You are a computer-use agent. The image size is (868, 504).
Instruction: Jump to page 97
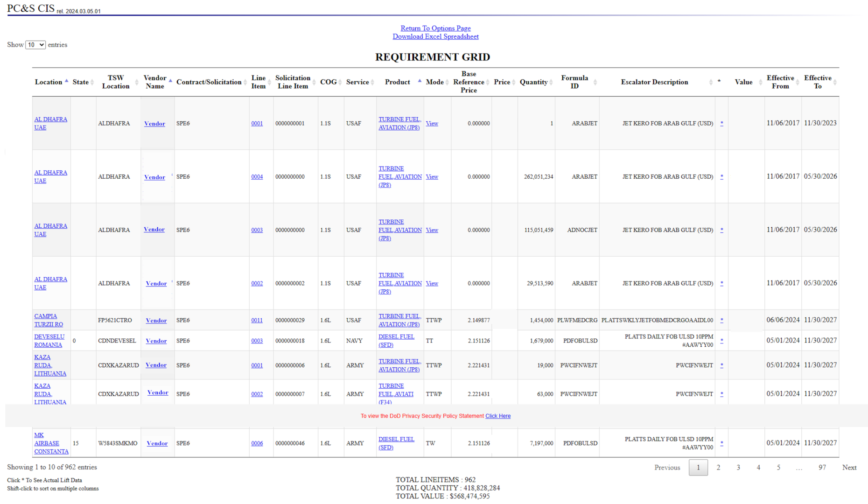[x=822, y=468]
